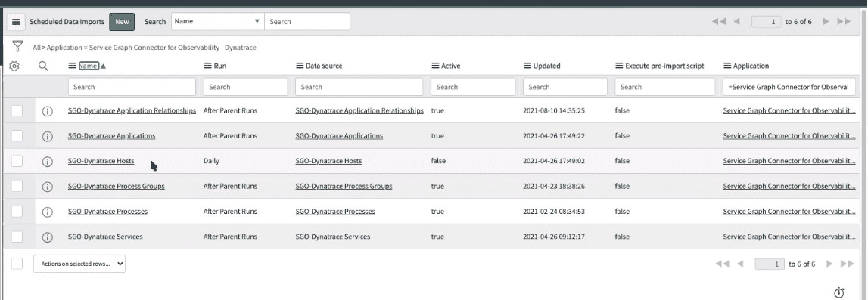Preview SGO-Dynatrace Processes info icon
The height and width of the screenshot is (300, 868).
pos(48,212)
